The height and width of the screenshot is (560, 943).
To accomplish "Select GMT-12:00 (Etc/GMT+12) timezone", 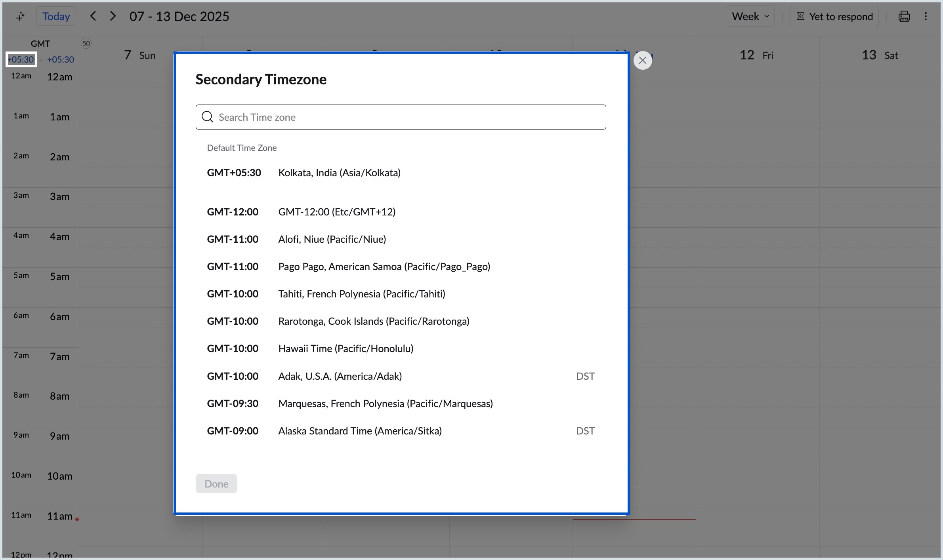I will [x=336, y=211].
